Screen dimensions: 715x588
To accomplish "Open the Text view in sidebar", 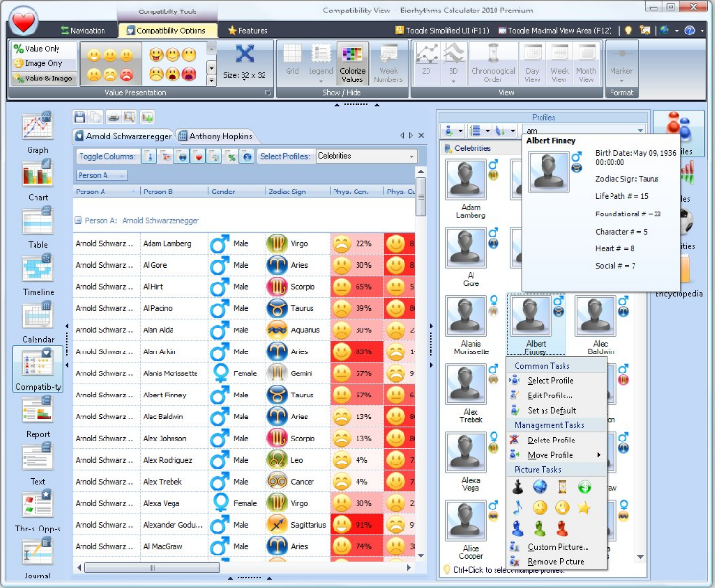I will 37,464.
